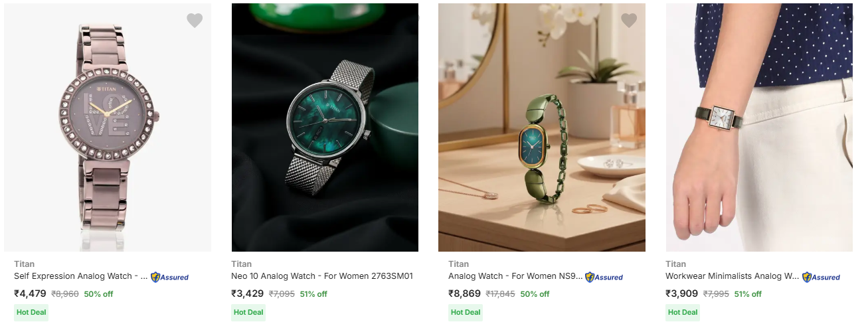
Task: Click Hot Deal tag under ₹4,479 watch
Action: 31,312
